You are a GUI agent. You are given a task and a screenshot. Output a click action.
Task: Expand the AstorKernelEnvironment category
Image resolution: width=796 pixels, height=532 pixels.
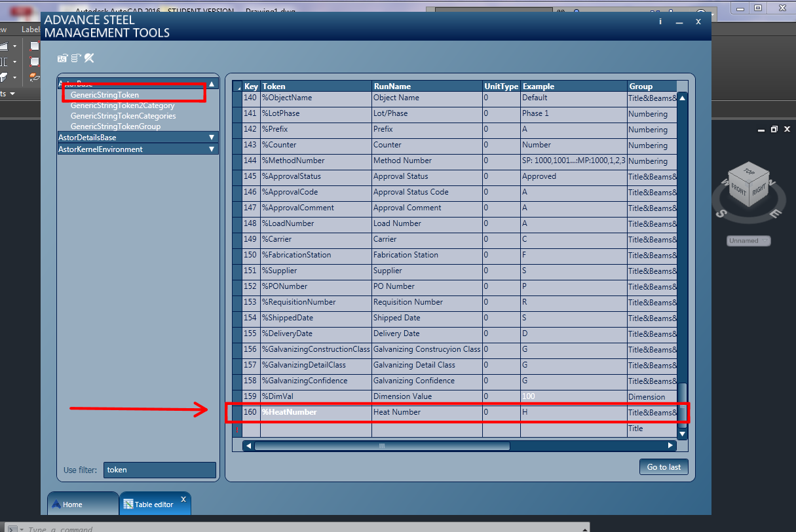click(211, 149)
